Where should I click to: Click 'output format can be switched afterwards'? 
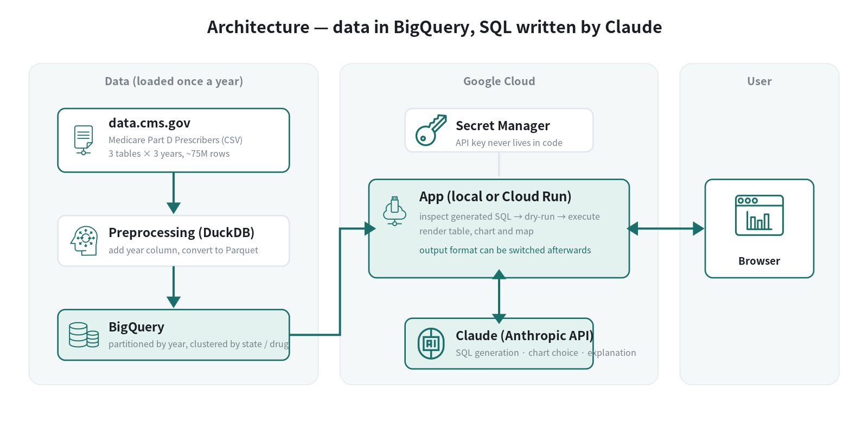click(x=505, y=250)
